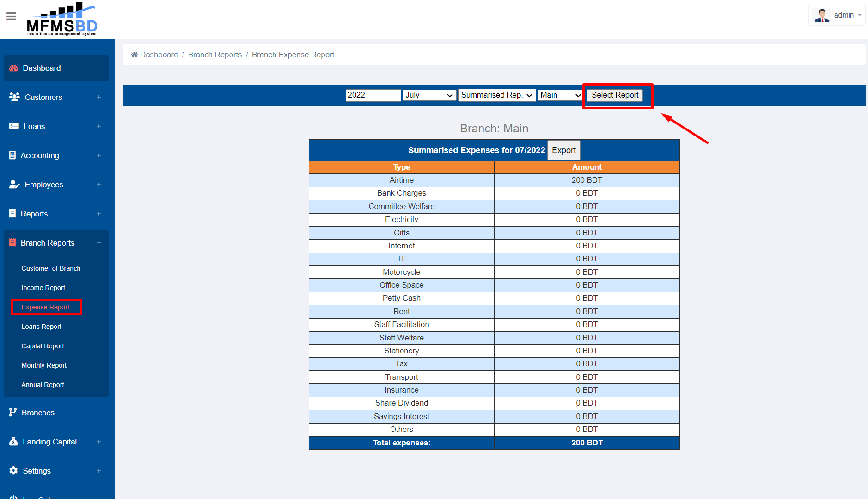Toggle the hamburger sidebar menu
Image resolution: width=868 pixels, height=499 pixels.
[12, 17]
